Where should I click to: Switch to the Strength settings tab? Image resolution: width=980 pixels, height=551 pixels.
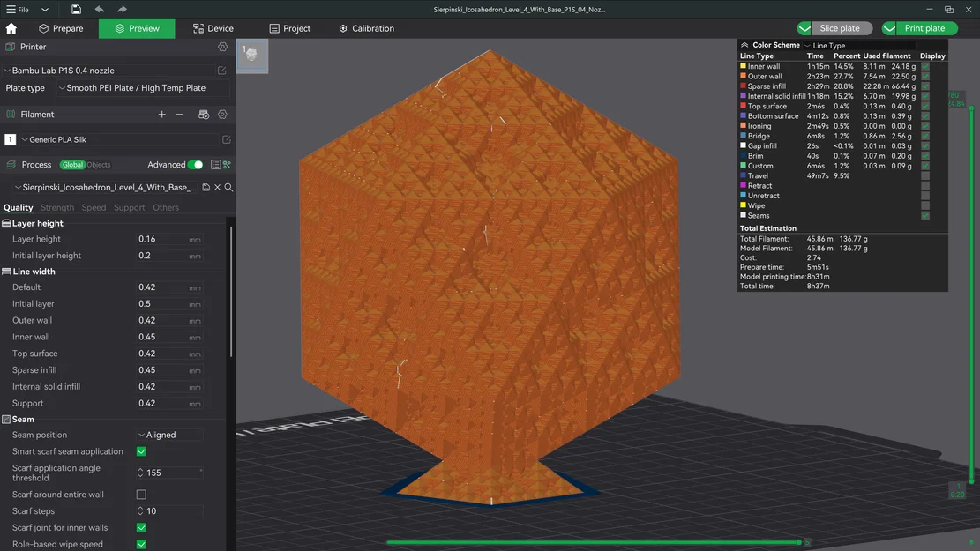click(56, 207)
